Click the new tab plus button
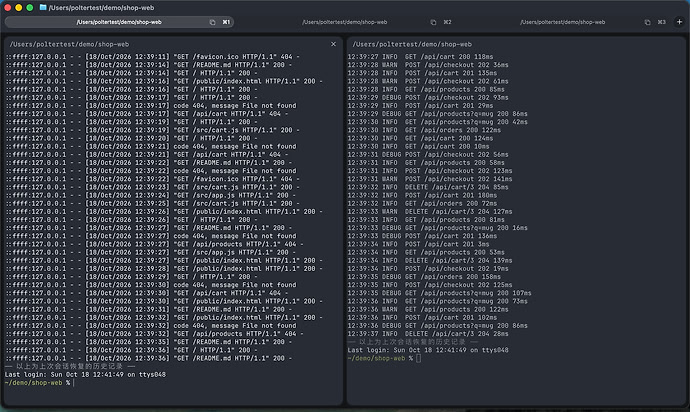 [679, 22]
